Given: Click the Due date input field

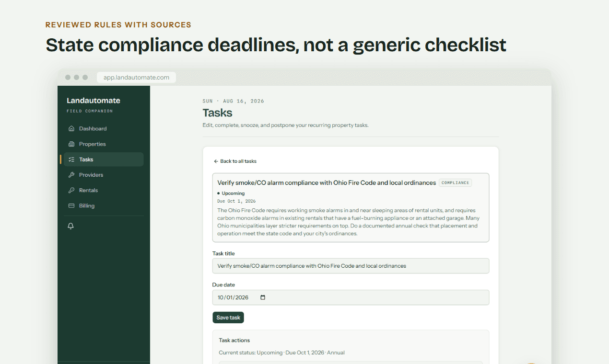Looking at the screenshot, I should 351,297.
